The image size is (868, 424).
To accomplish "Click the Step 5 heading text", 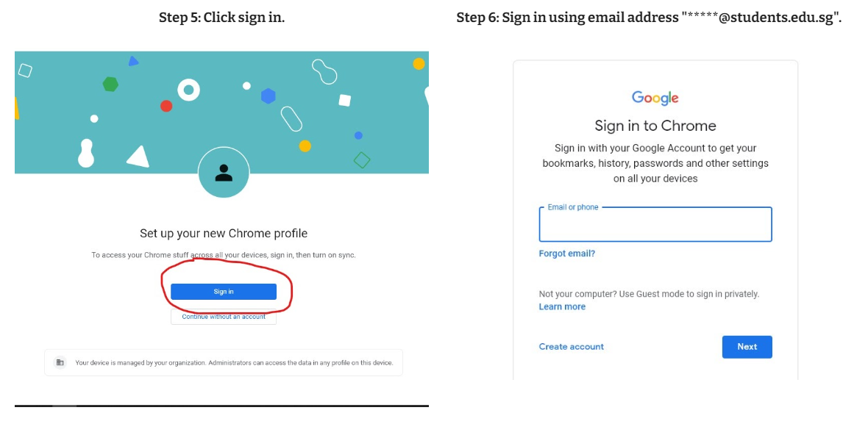I will point(222,18).
